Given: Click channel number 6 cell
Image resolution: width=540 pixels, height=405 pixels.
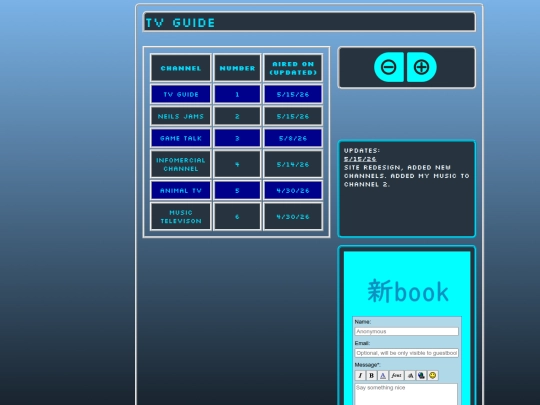Looking at the screenshot, I should tap(237, 217).
